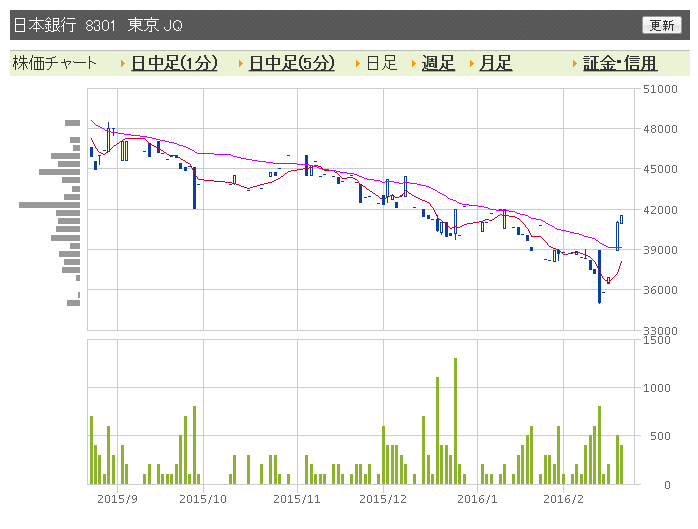Click the 500 volume axis label
Screen dimensions: 698x529
660,436
